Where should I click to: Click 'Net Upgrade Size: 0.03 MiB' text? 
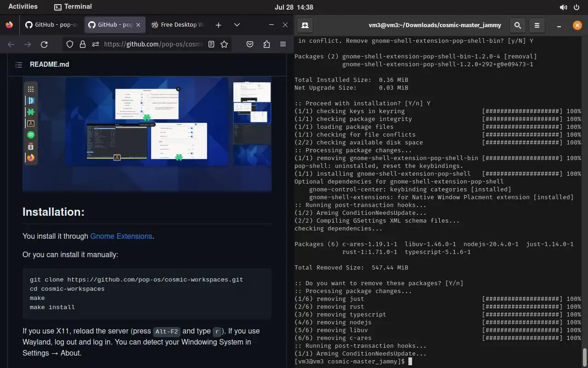pyautogui.click(x=351, y=88)
